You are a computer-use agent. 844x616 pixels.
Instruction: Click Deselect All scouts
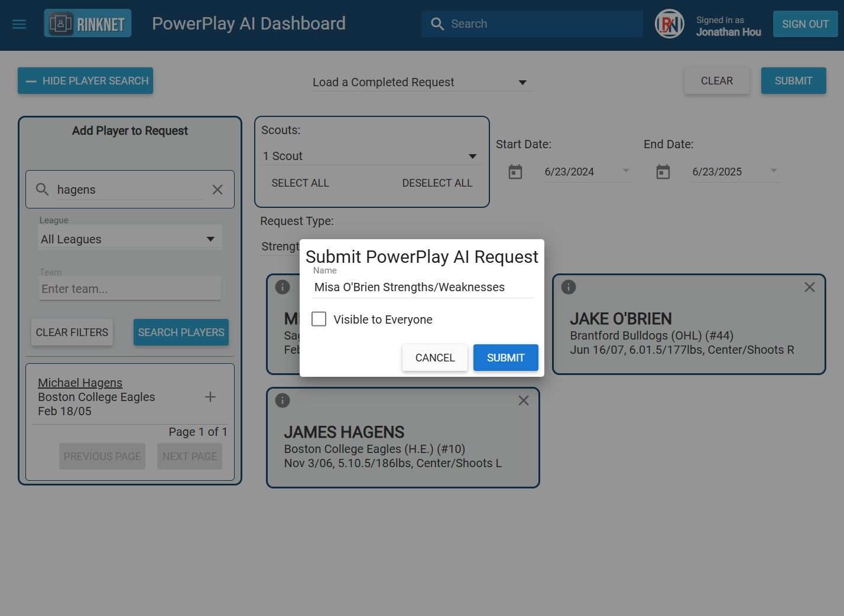point(437,183)
